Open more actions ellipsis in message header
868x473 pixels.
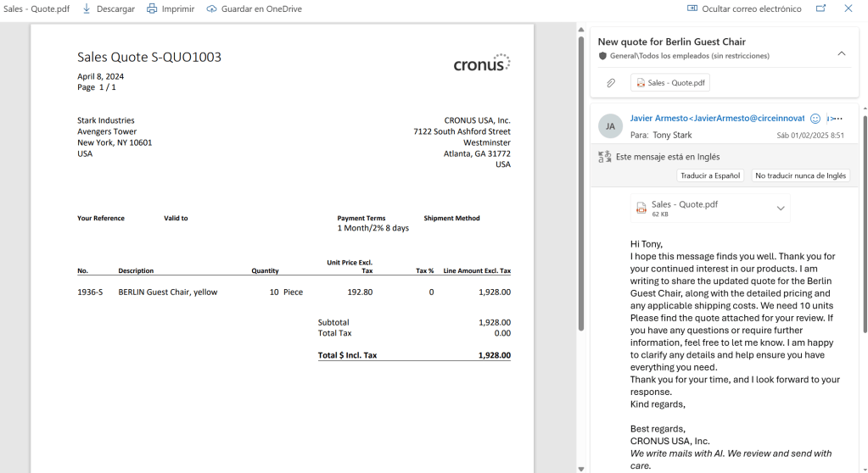[838, 119]
